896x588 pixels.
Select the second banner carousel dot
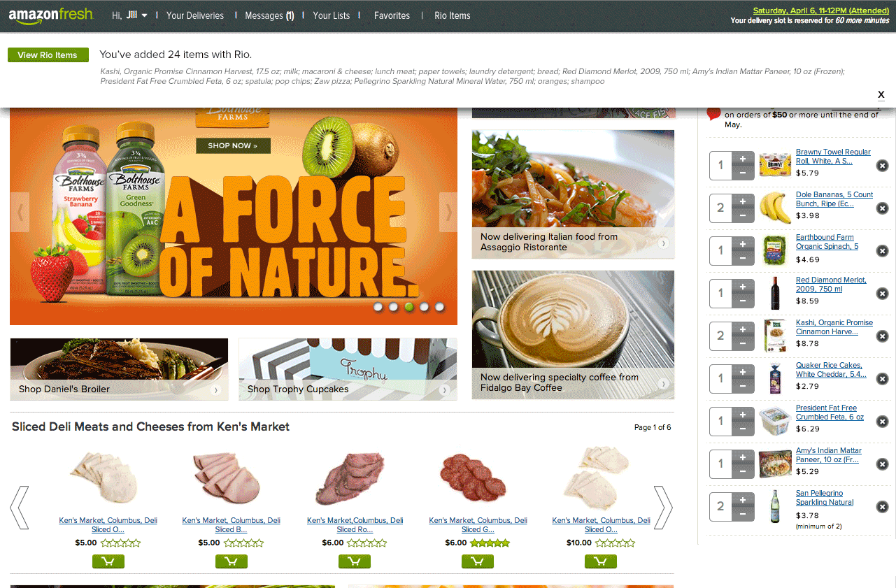tap(394, 307)
